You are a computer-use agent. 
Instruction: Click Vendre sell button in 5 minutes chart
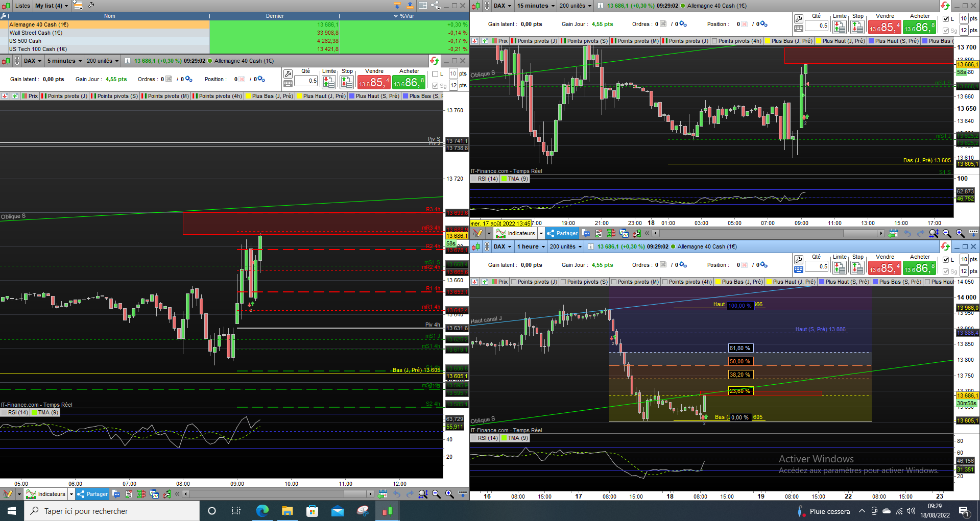374,82
